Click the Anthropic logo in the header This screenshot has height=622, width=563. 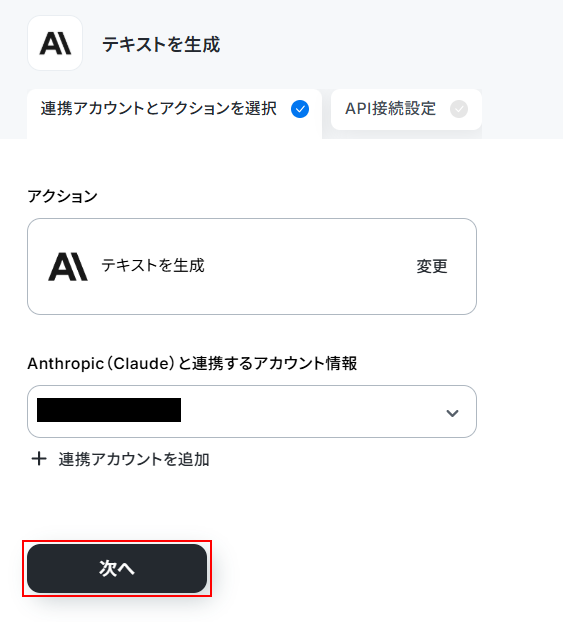point(55,43)
